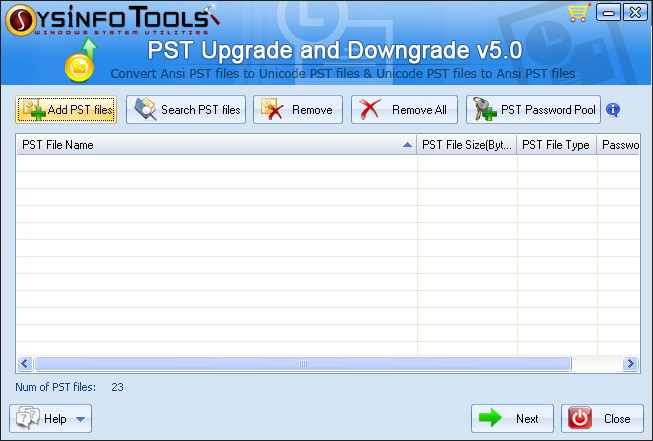Open Search PST files
653x441 pixels.
tap(186, 110)
